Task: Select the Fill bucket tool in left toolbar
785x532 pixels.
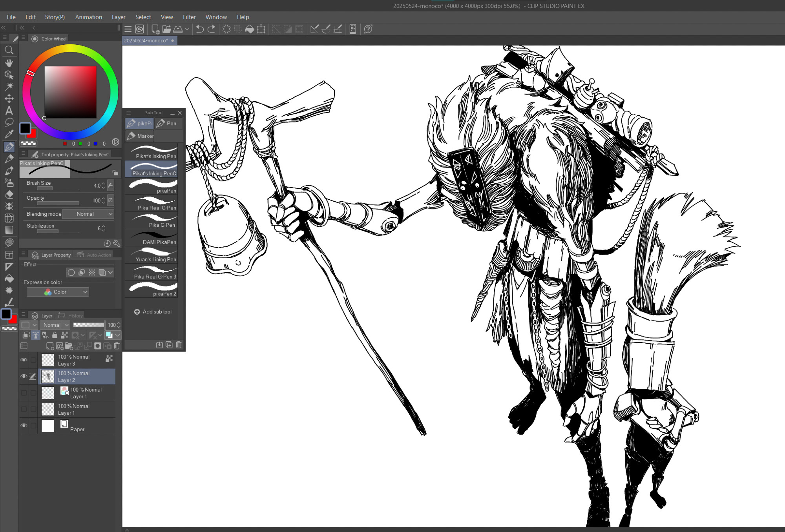Action: tap(9, 279)
